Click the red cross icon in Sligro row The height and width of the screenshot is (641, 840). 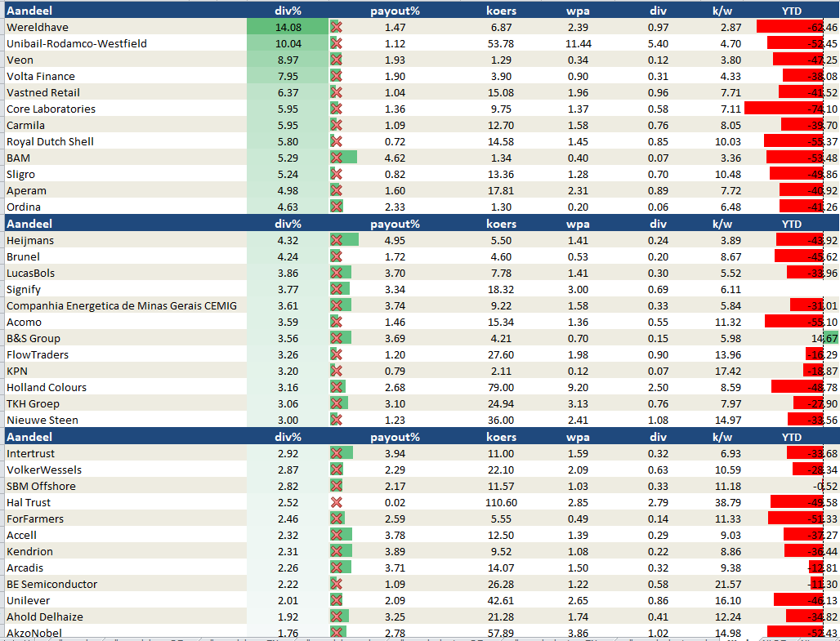pyautogui.click(x=337, y=174)
